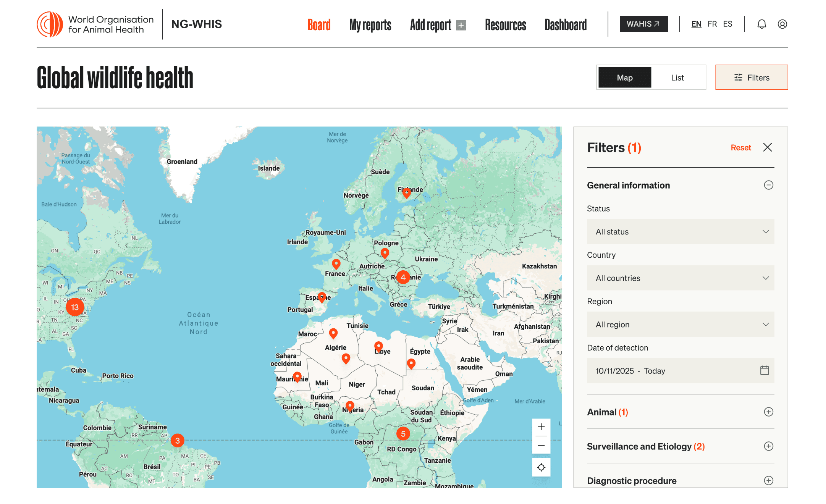826x504 pixels.
Task: Click the notifications bell icon
Action: click(761, 24)
